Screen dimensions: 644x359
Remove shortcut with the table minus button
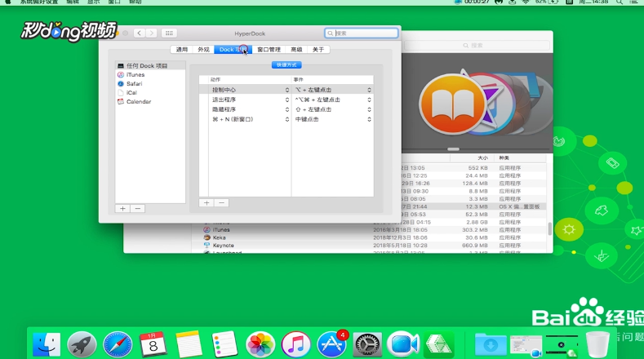pyautogui.click(x=221, y=203)
